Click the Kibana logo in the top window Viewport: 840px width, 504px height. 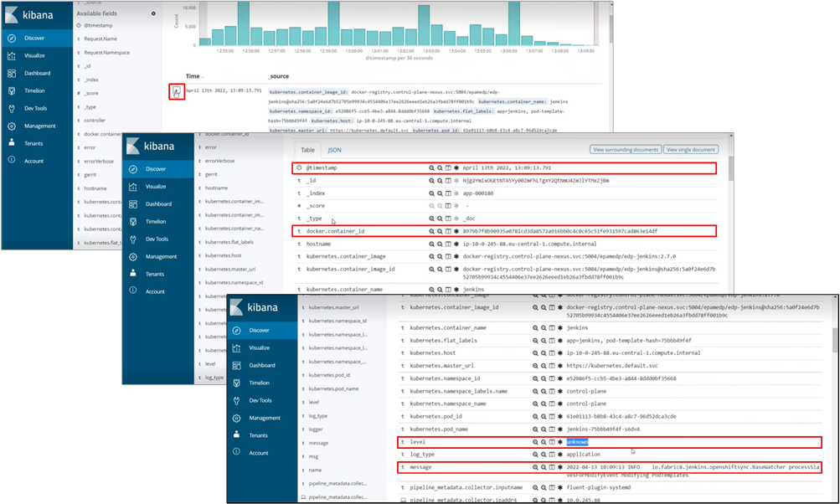pyautogui.click(x=30, y=15)
